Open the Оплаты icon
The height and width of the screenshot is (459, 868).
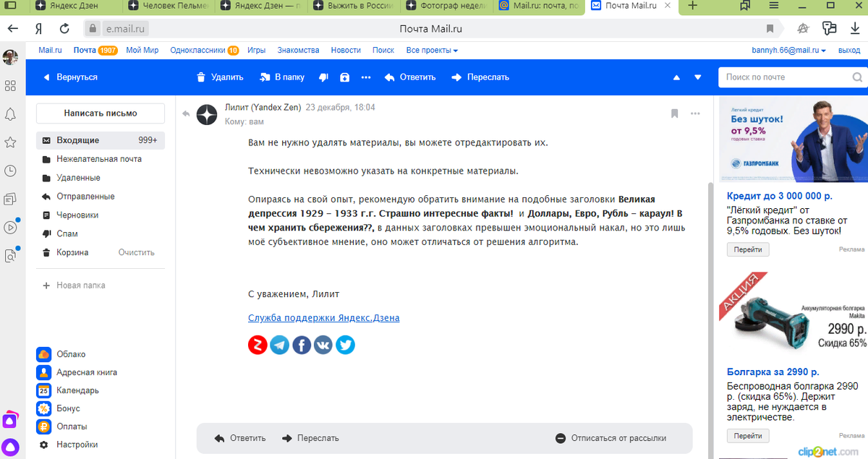pyautogui.click(x=43, y=426)
